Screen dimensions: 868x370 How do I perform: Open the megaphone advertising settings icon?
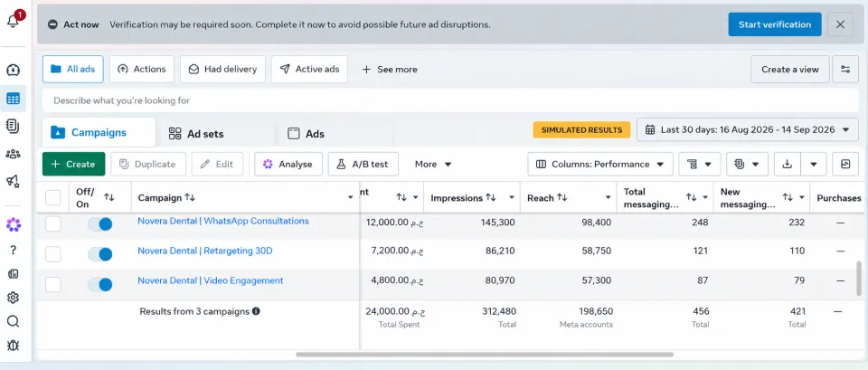point(14,181)
